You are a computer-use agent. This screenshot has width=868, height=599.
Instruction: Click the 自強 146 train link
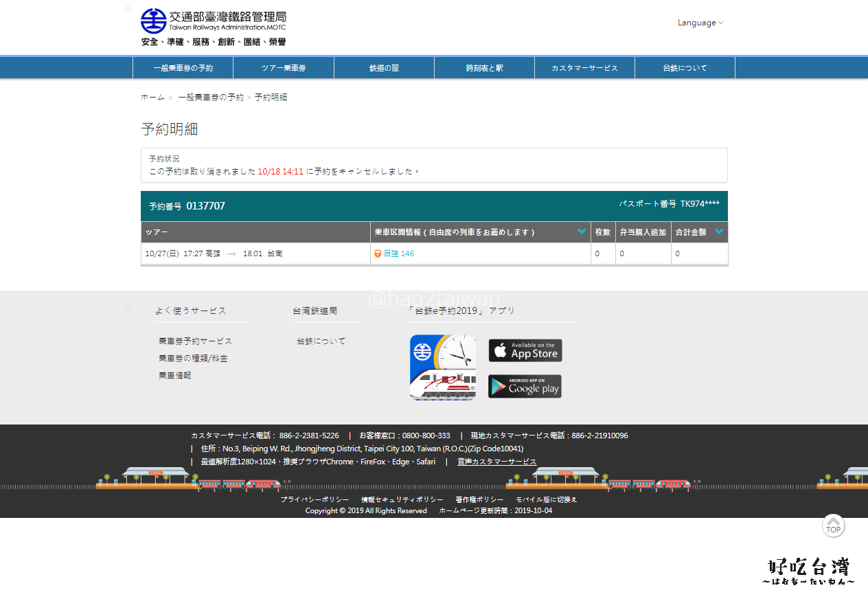[398, 253]
